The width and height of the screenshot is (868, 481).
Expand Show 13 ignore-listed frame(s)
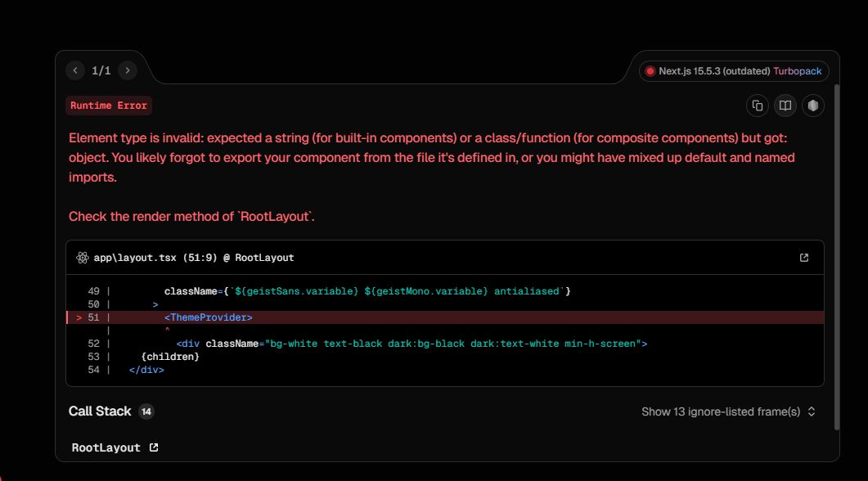tap(728, 411)
